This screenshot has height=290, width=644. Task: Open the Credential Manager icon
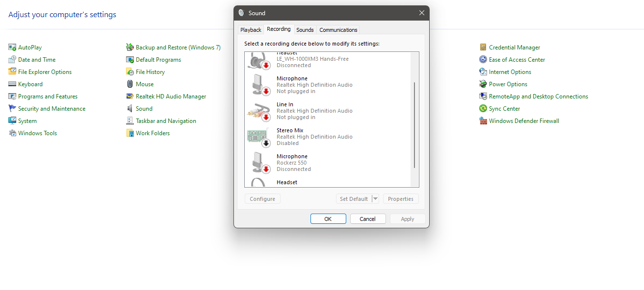(483, 48)
